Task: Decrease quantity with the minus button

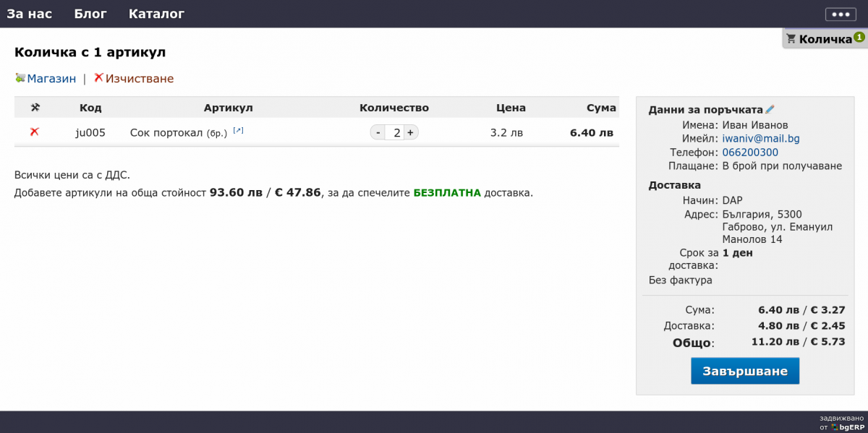Action: pyautogui.click(x=378, y=132)
